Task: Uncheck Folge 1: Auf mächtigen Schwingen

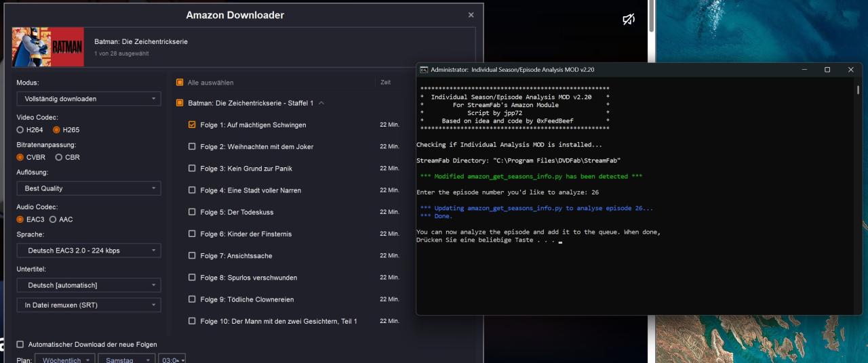Action: pos(192,125)
